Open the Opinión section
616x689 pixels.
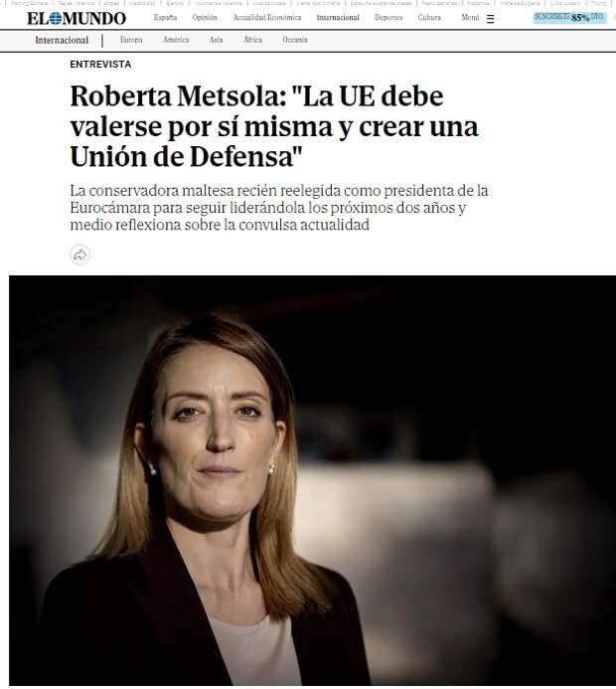[x=205, y=18]
